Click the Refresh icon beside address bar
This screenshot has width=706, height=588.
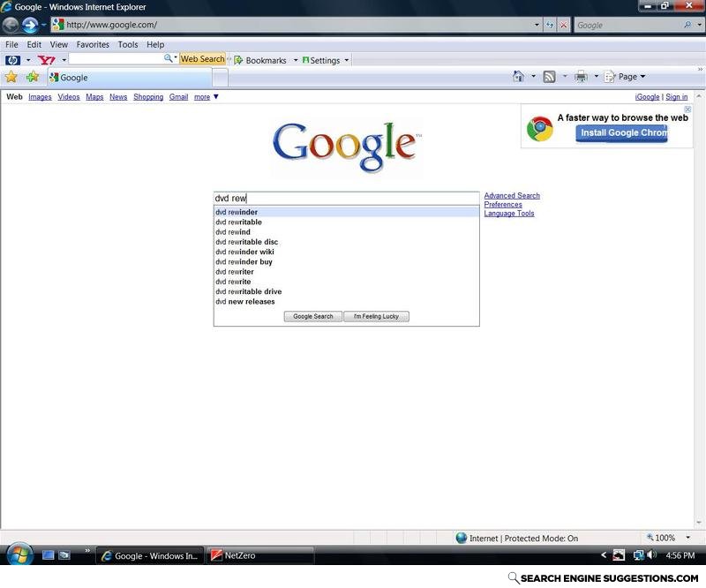pos(550,25)
